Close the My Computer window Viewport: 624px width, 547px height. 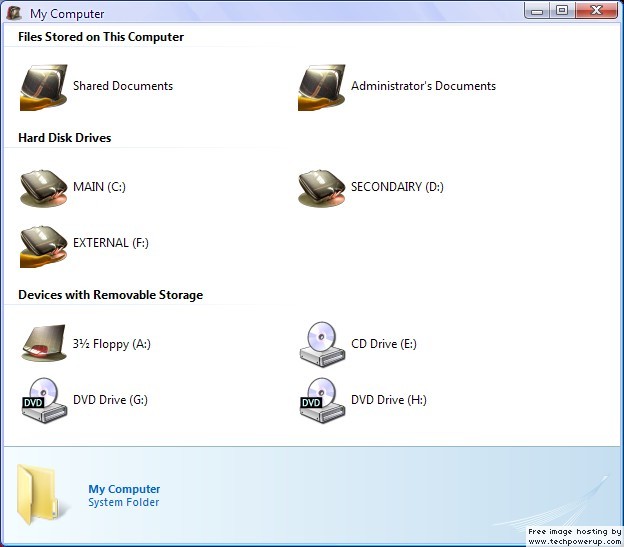[x=597, y=10]
